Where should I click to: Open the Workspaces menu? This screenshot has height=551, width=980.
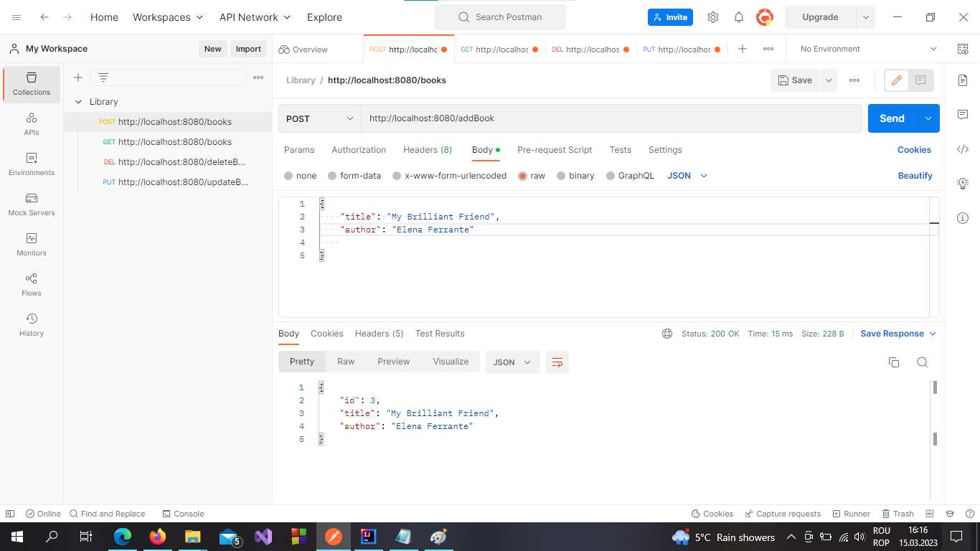[168, 17]
